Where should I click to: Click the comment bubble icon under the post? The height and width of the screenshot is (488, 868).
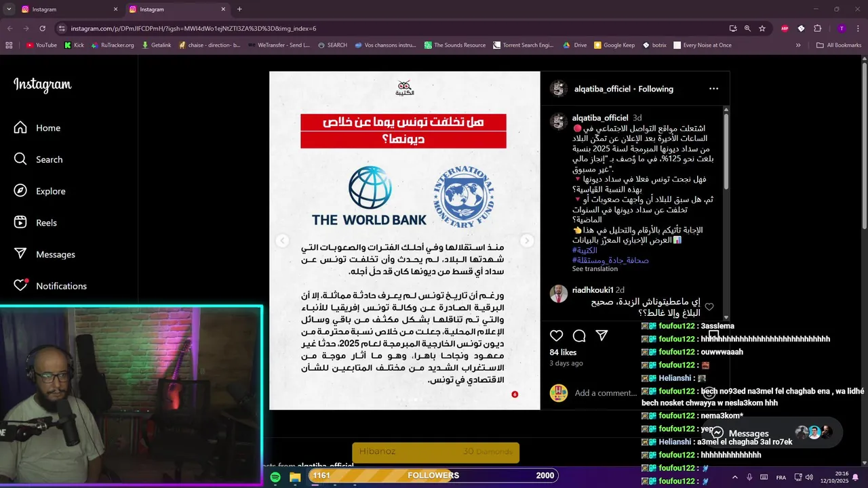(579, 335)
